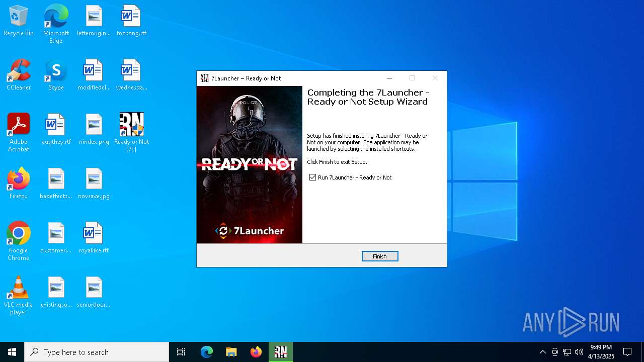Select Microsoft Edge desktop shortcut

(56, 24)
